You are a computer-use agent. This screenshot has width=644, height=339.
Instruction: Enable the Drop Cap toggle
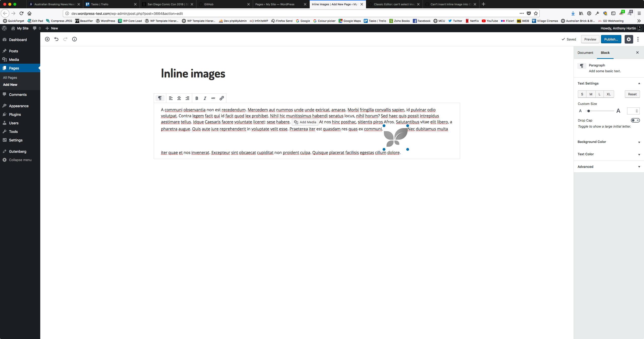tap(635, 120)
